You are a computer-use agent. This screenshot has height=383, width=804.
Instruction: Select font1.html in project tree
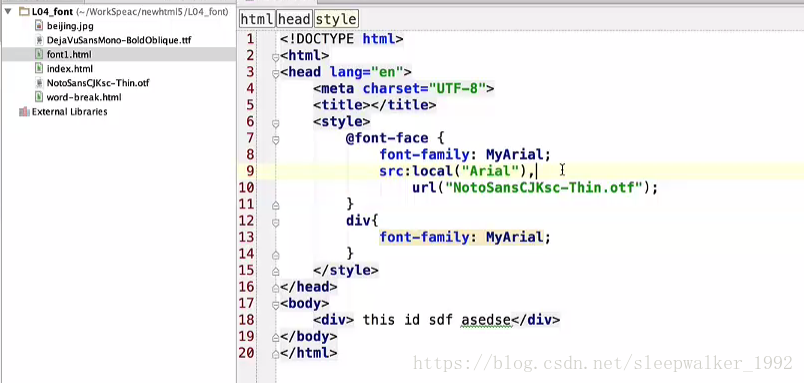69,54
